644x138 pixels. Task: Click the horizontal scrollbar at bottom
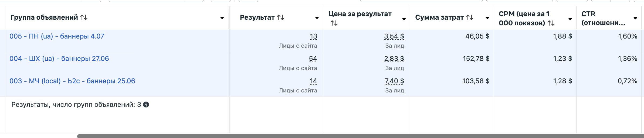351,136
